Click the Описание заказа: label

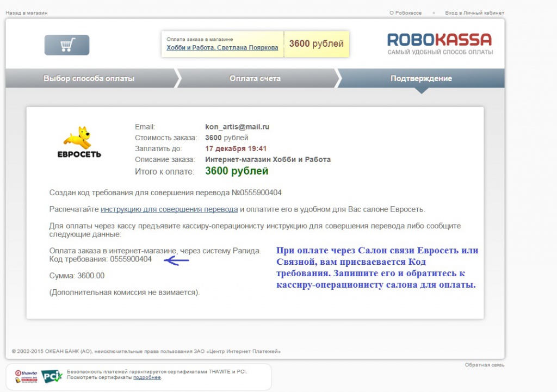coord(165,159)
